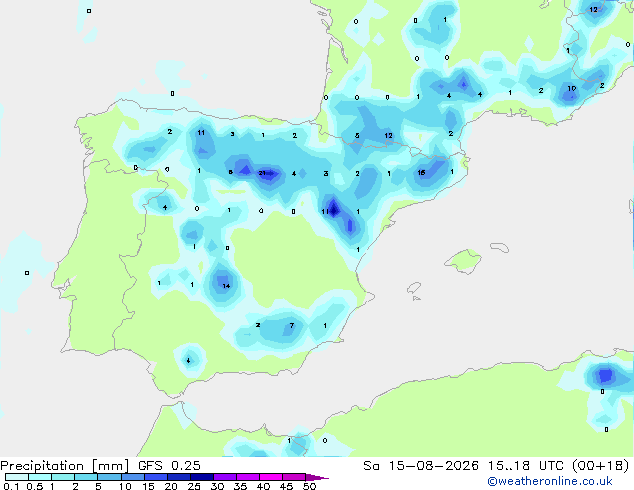This screenshot has width=634, height=490.
Task: Pick the 10–15 mm blue legend swatch
Action: [x=132, y=477]
